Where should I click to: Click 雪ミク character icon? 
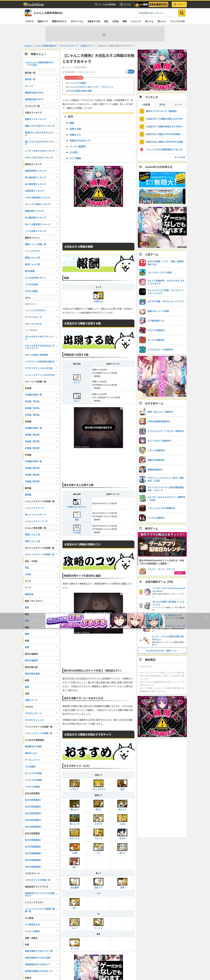pyautogui.click(x=122, y=847)
